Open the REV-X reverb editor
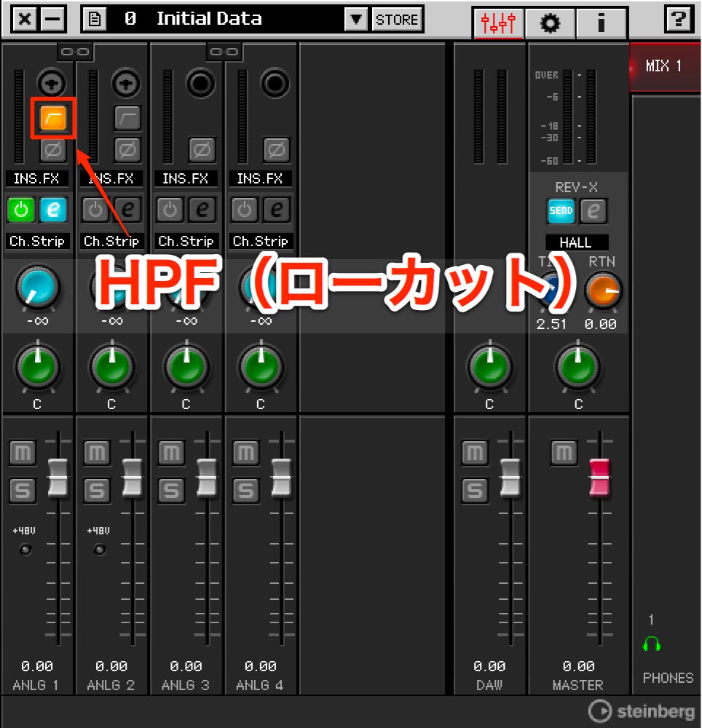 pos(593,211)
